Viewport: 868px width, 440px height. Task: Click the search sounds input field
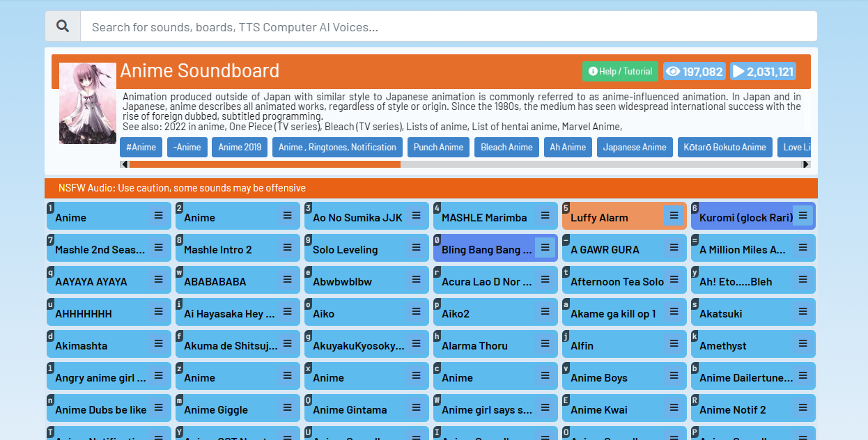(448, 26)
